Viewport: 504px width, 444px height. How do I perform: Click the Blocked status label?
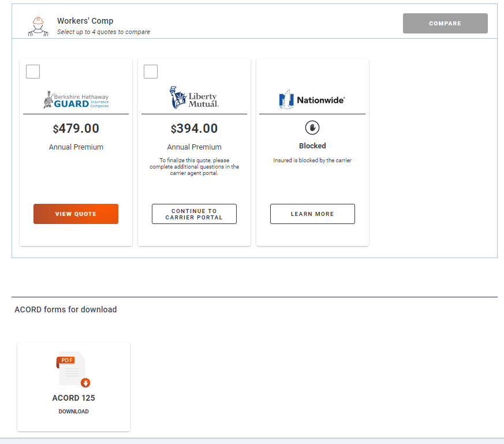312,146
